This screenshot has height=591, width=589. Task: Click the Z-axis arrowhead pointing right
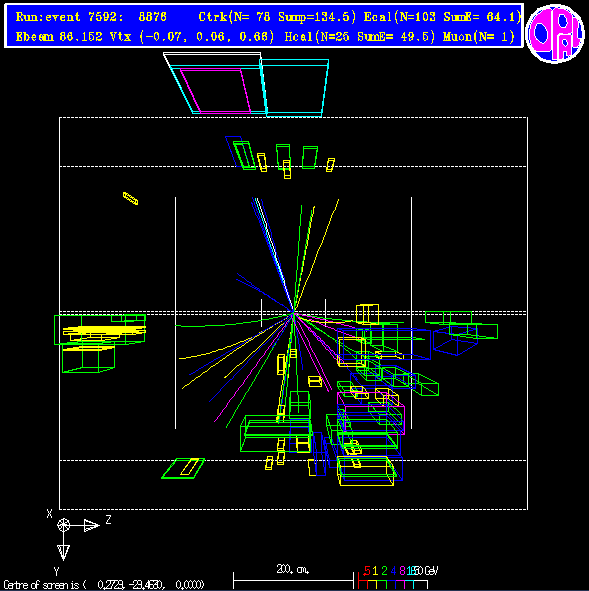pyautogui.click(x=91, y=525)
